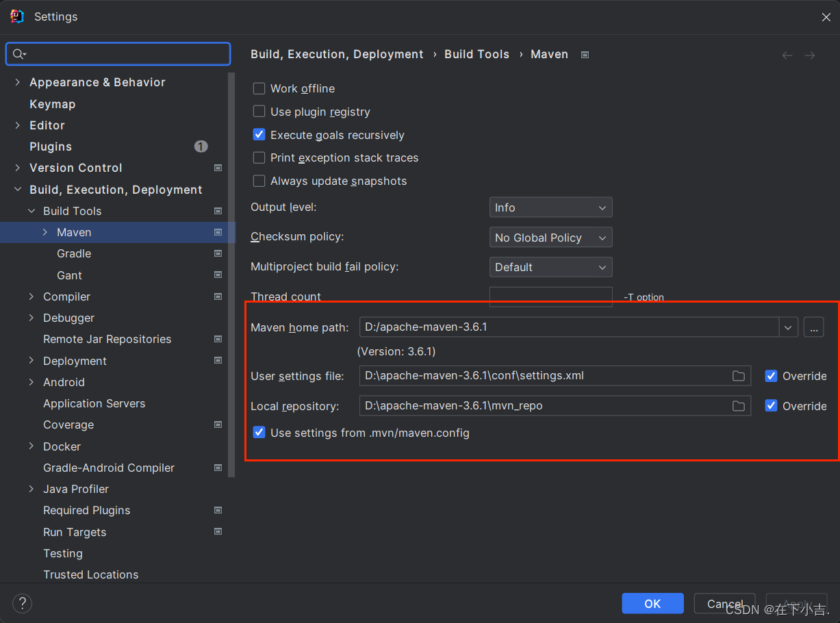Click Build Tools in the breadcrumb
This screenshot has width=840, height=623.
coord(476,54)
